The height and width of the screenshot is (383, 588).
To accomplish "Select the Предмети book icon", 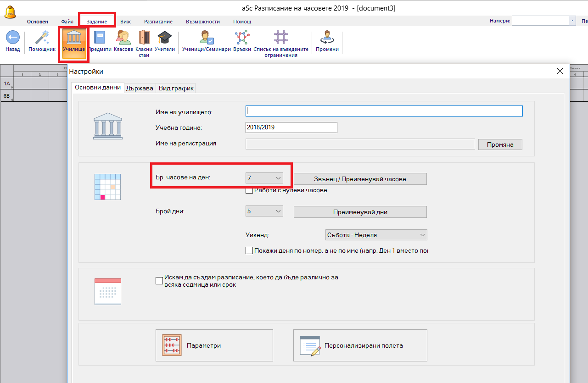I will point(100,38).
